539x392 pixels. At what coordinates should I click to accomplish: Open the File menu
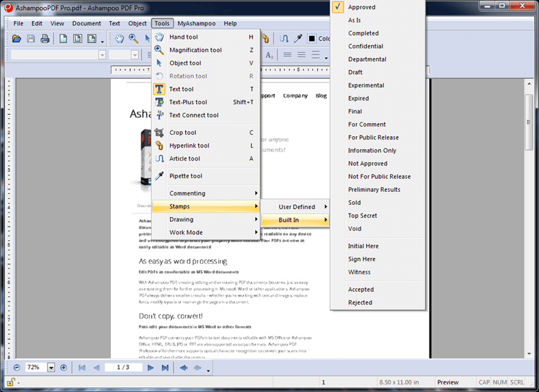click(18, 23)
